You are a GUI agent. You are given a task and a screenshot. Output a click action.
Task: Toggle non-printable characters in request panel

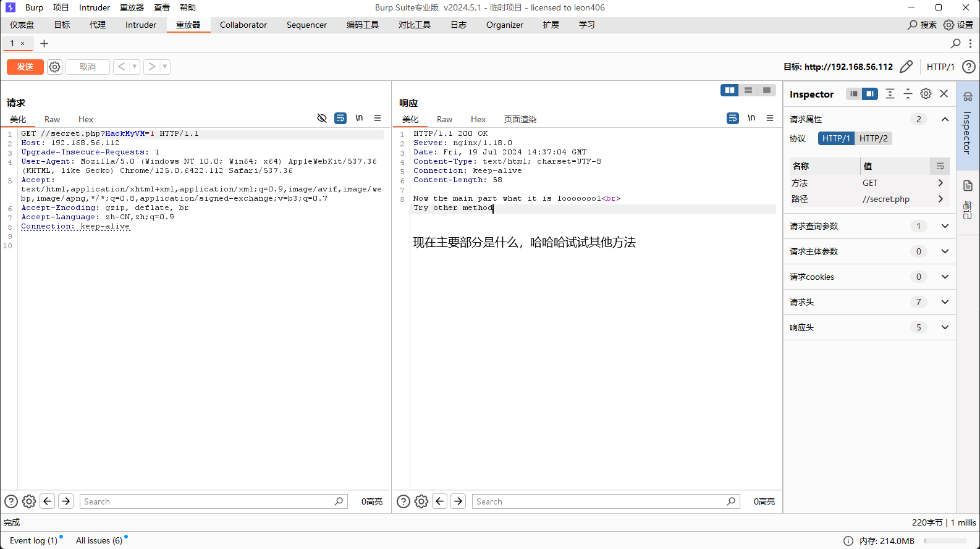[x=359, y=118]
